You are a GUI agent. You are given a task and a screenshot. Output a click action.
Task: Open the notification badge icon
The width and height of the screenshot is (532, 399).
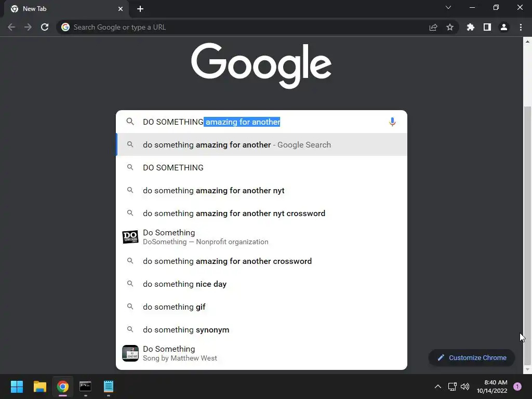(517, 387)
